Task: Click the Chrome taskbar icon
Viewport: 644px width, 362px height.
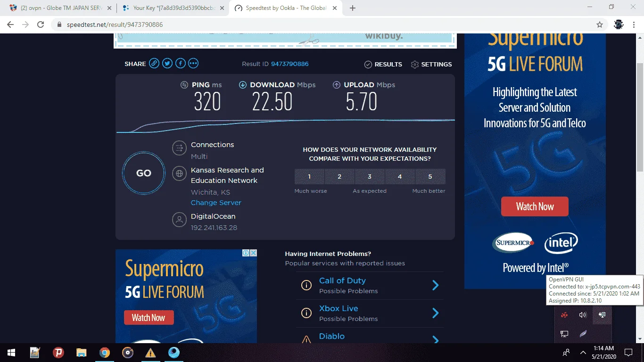Action: coord(105,353)
